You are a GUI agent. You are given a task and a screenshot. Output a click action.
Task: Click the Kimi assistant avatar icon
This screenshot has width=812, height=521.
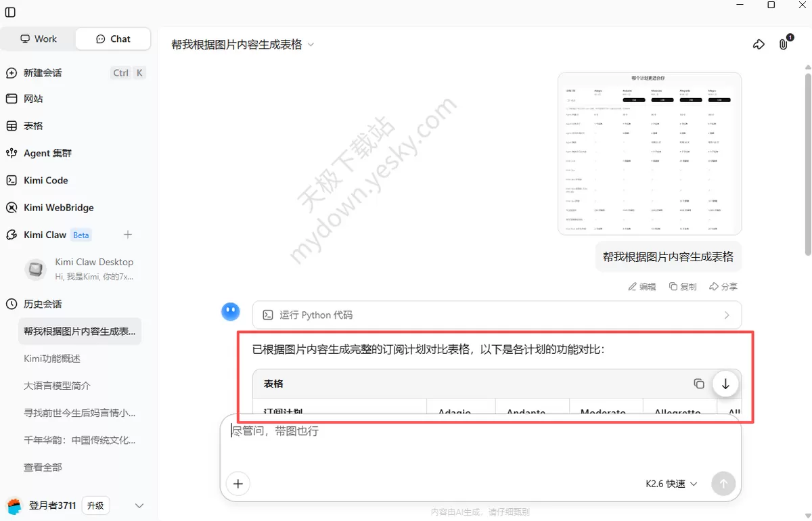[231, 312]
